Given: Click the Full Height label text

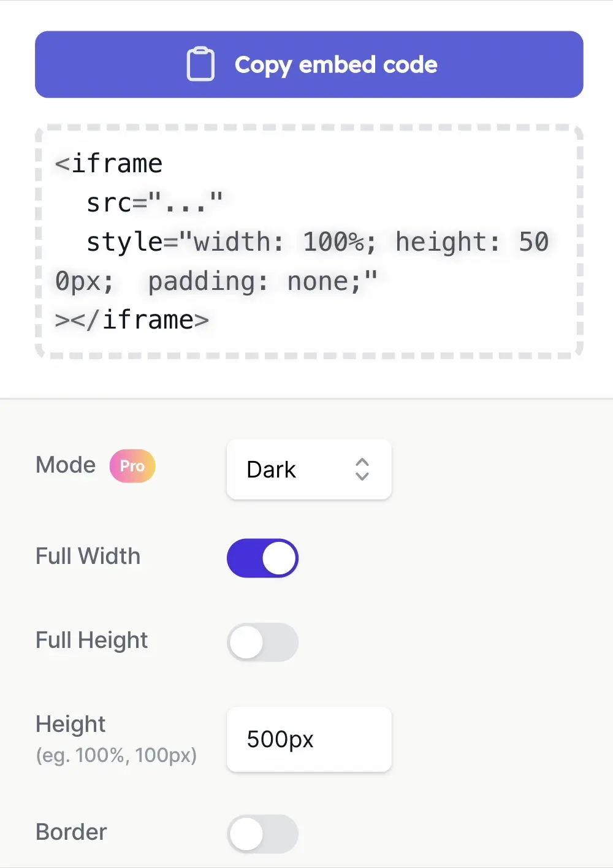Looking at the screenshot, I should 92,641.
